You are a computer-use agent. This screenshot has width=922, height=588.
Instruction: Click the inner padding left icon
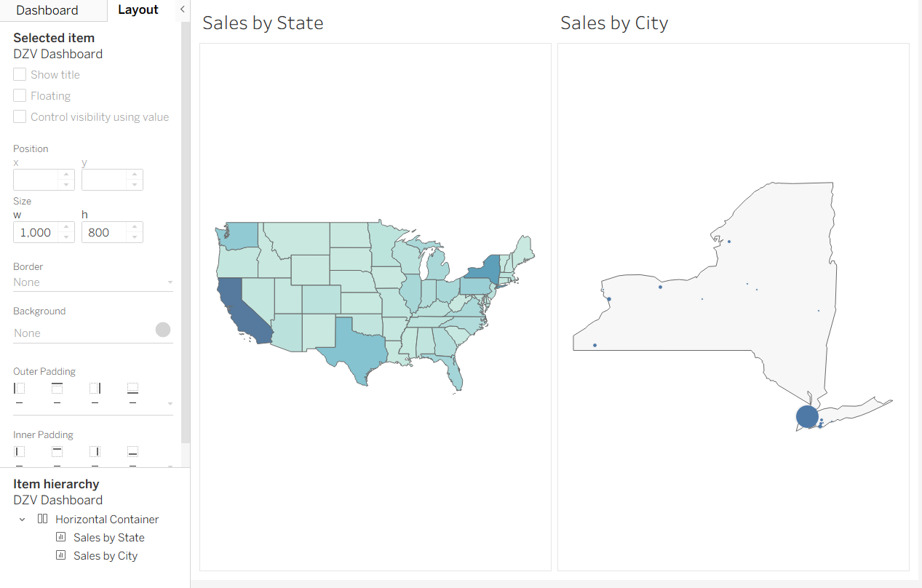(19, 452)
